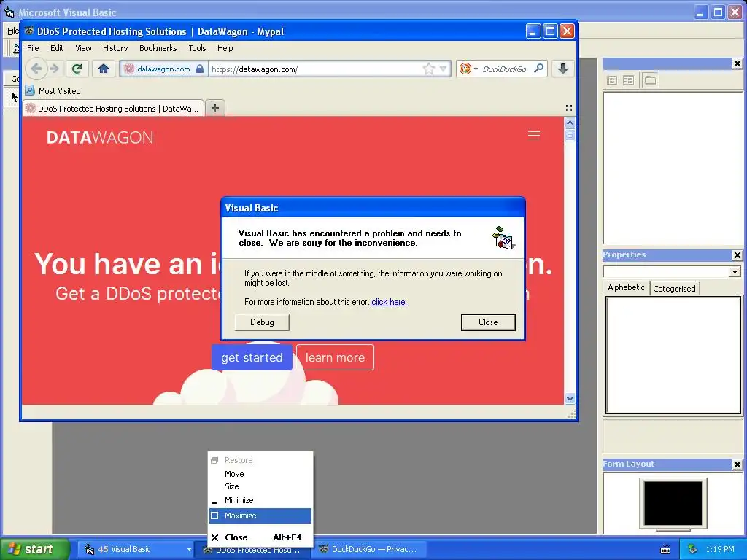Choose Move in the context menu
The height and width of the screenshot is (560, 747).
260,474
